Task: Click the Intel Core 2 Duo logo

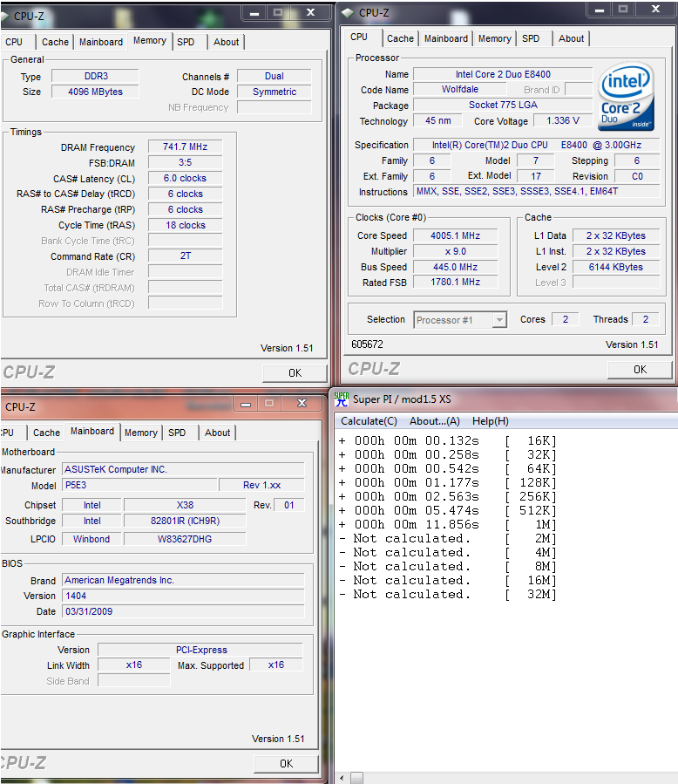Action: pos(627,97)
